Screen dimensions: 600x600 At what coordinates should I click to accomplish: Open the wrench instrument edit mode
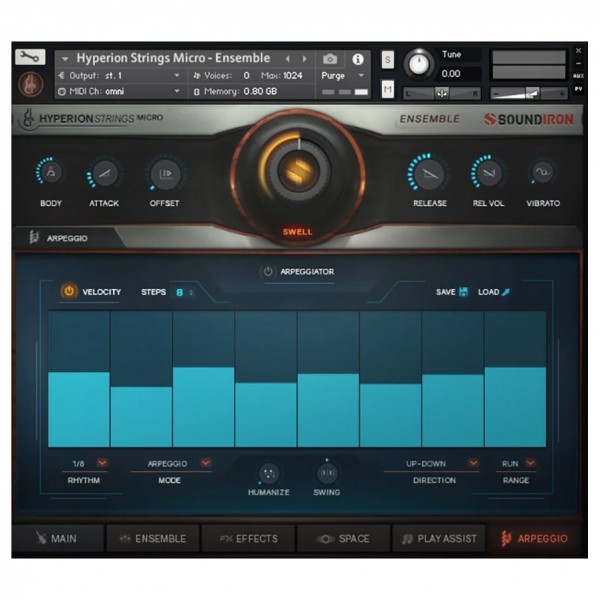point(30,57)
